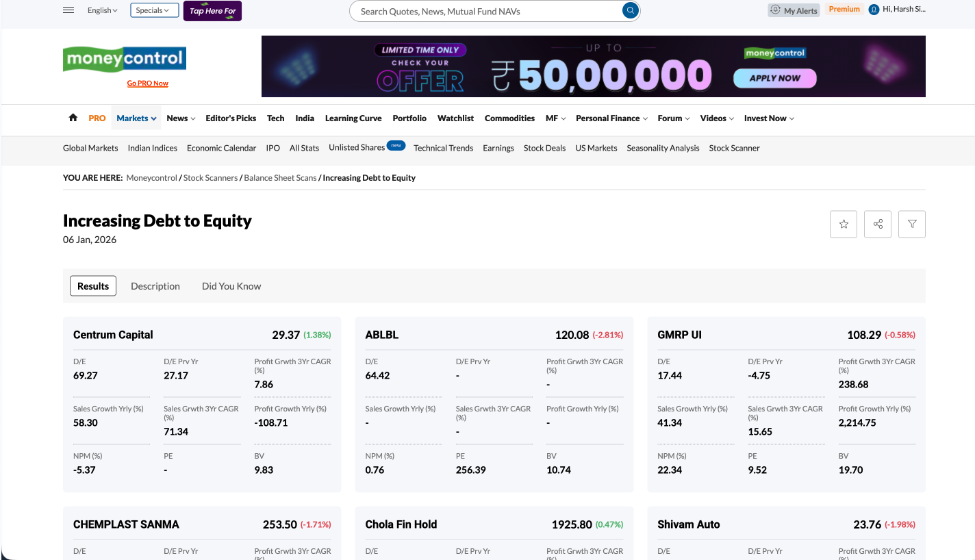Image resolution: width=975 pixels, height=560 pixels.
Task: Click Balance Sheet Scans breadcrumb link
Action: [280, 178]
